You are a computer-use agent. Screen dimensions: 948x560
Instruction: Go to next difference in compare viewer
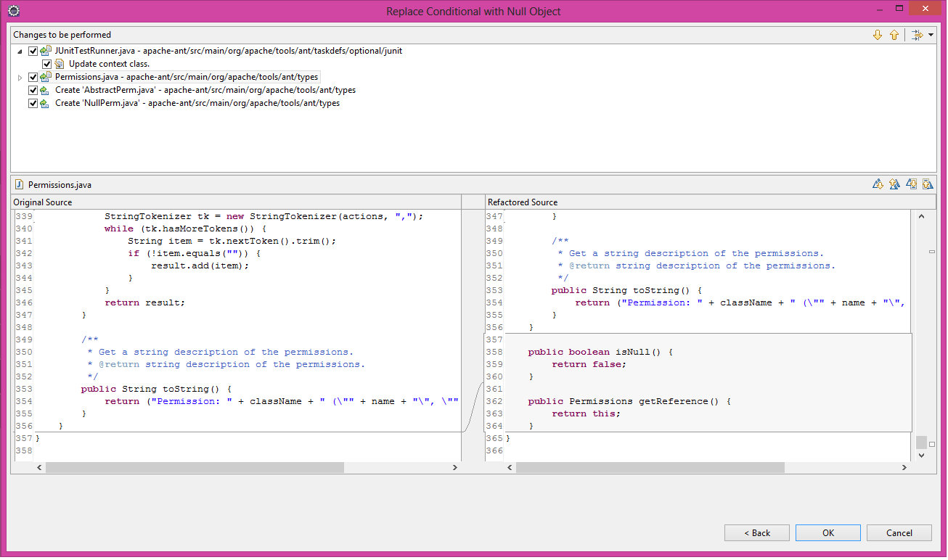(878, 184)
